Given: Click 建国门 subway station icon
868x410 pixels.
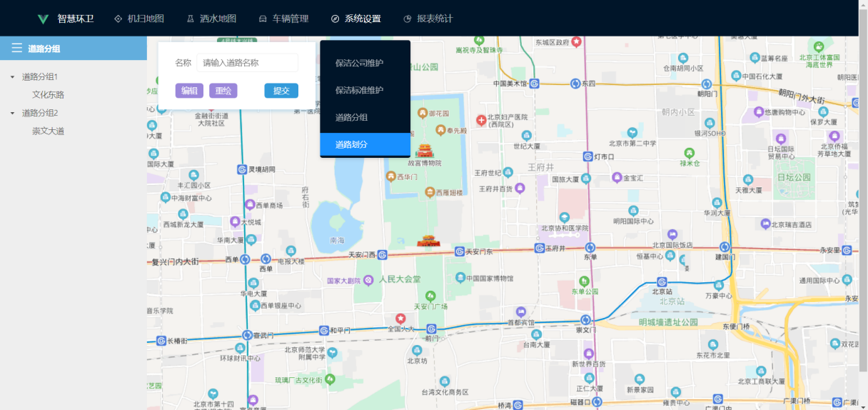Looking at the screenshot, I should tap(725, 248).
